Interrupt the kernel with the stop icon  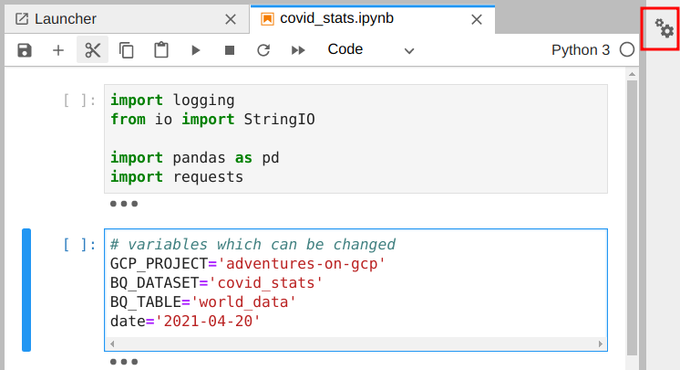pos(229,50)
